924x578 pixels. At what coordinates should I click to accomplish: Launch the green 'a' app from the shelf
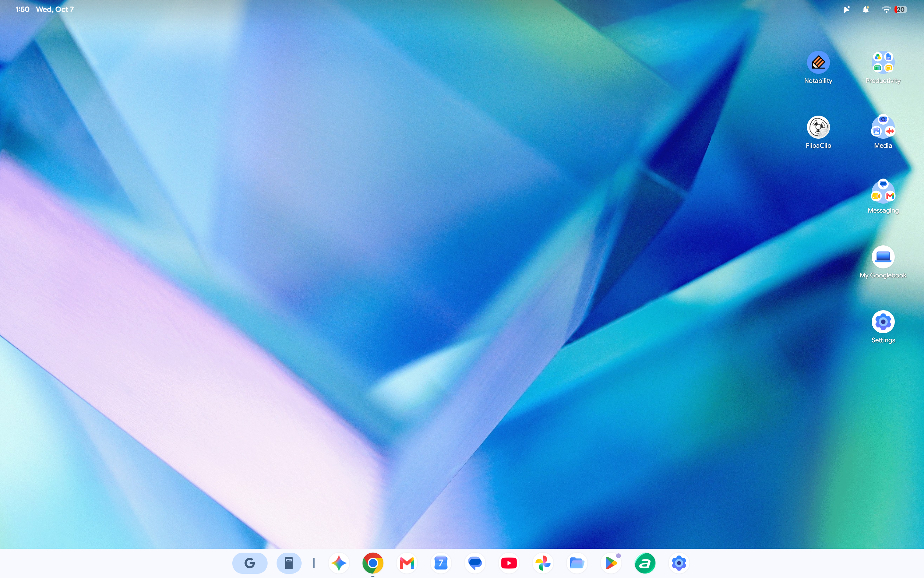645,563
